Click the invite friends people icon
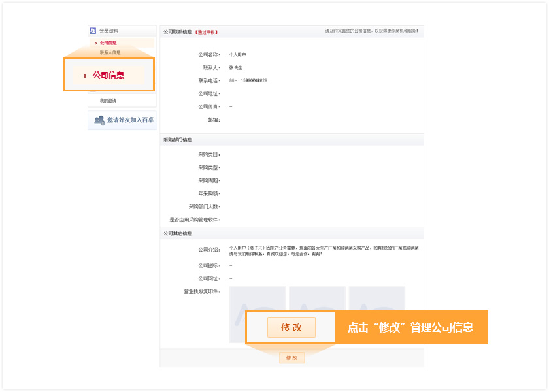Screen dimensions: 549x392 [x=99, y=120]
